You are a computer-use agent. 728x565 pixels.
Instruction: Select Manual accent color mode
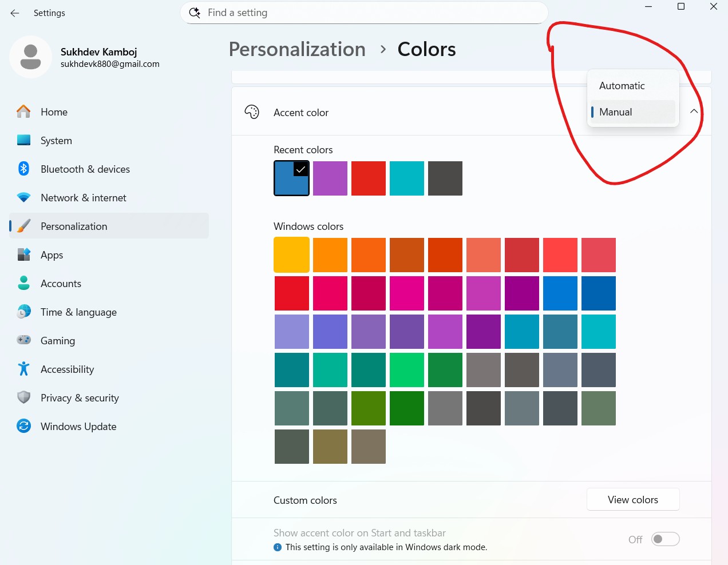pos(615,112)
